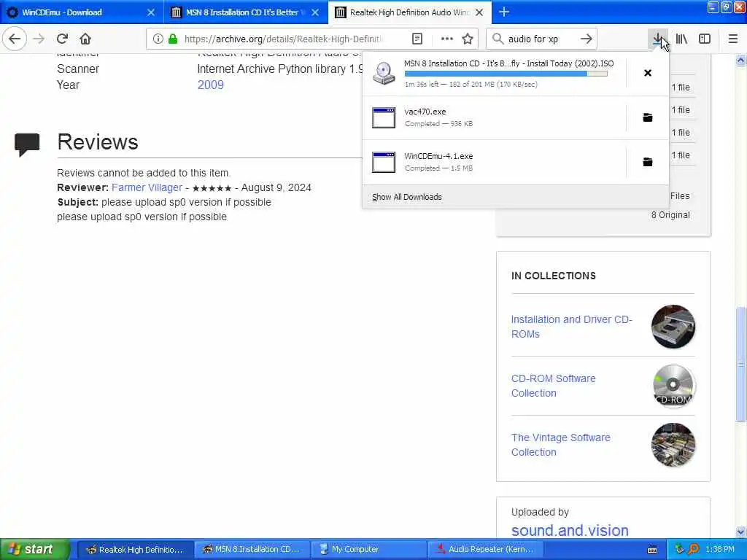
Task: Click the MSN 8 ISO download progress bar
Action: click(x=506, y=74)
